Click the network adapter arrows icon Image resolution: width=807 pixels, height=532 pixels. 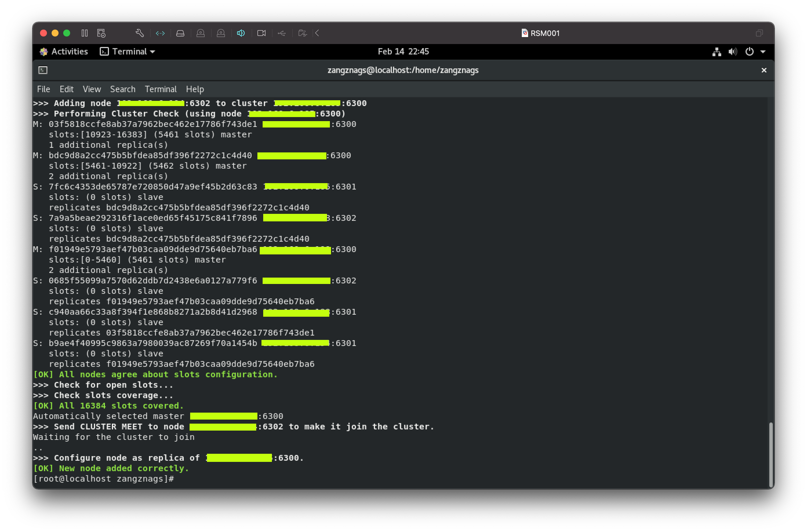pyautogui.click(x=160, y=33)
